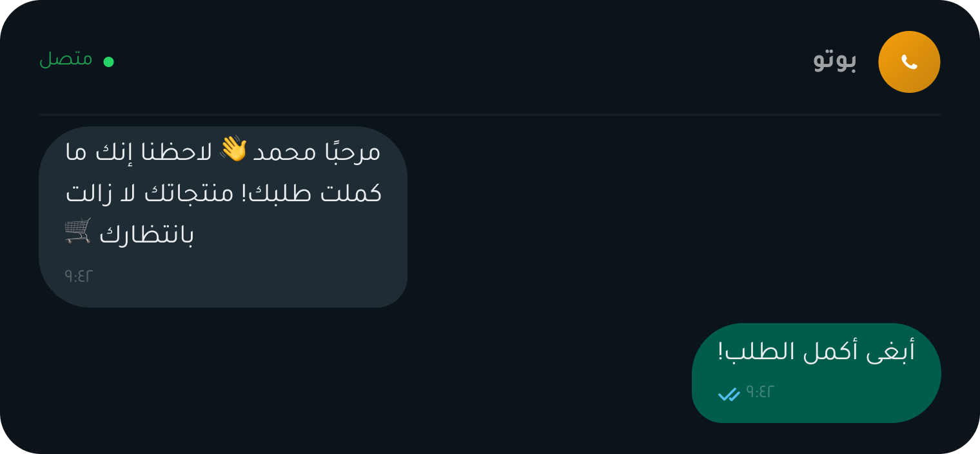Click the shopping cart emoji

[78, 231]
